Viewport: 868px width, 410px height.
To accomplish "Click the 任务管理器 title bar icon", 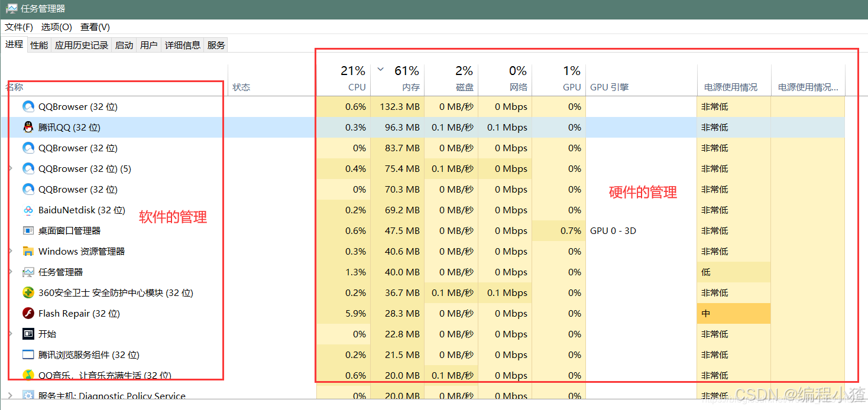I will (11, 9).
